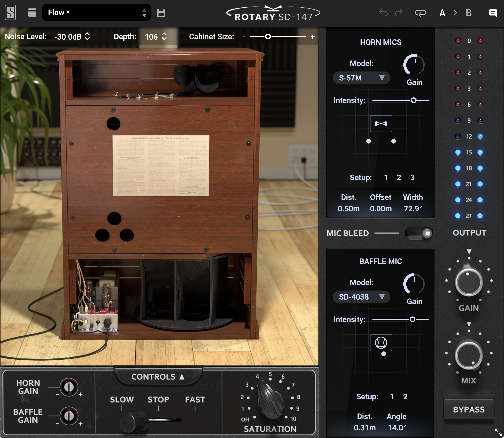Collapse the CONTROLS panel
Viewport: 504px width, 438px height.
158,377
